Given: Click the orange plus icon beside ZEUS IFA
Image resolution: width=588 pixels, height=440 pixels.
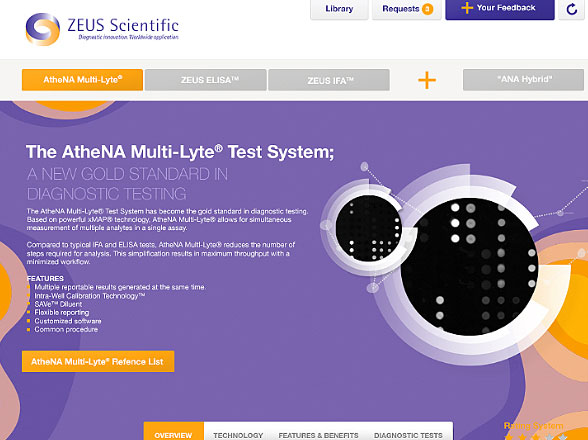Looking at the screenshot, I should (427, 80).
